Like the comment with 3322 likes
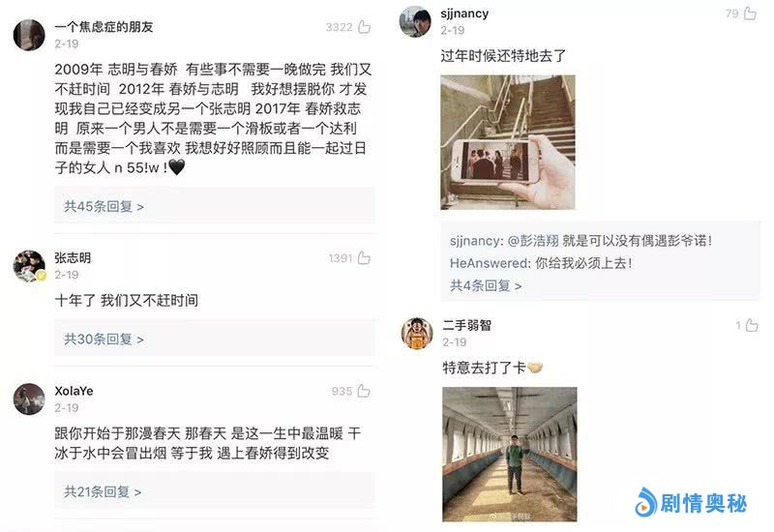The height and width of the screenshot is (532, 774). click(x=365, y=27)
